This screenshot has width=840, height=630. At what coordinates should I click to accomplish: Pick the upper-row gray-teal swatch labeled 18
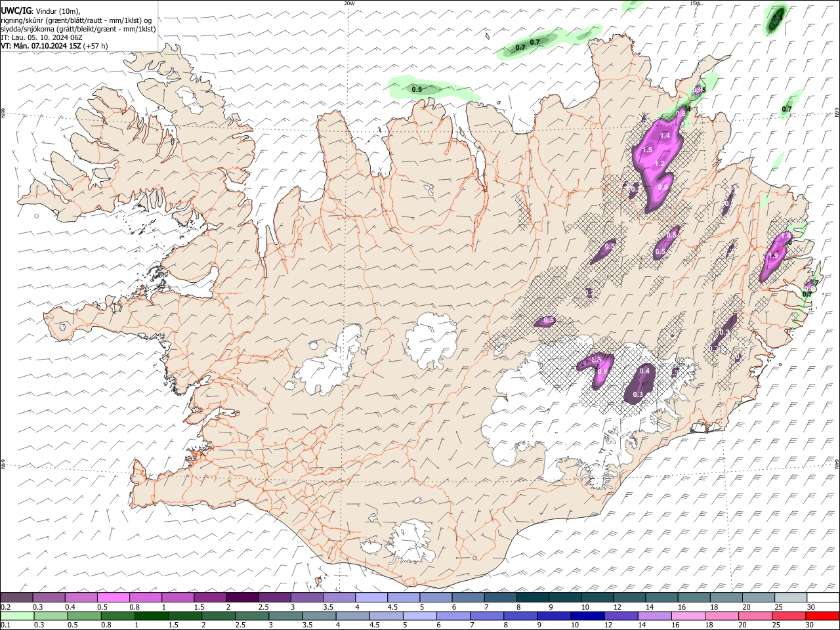click(x=726, y=598)
